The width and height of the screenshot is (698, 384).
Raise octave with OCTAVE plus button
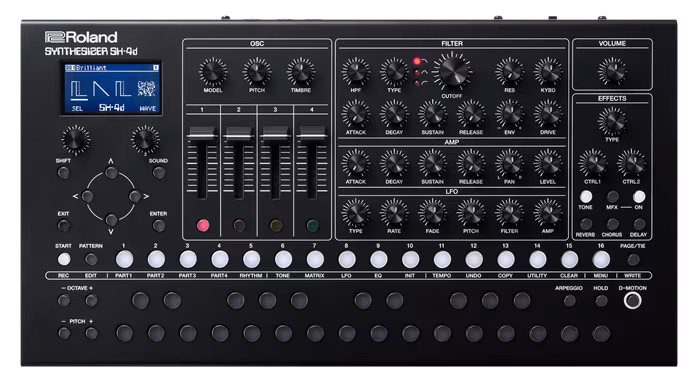click(91, 301)
